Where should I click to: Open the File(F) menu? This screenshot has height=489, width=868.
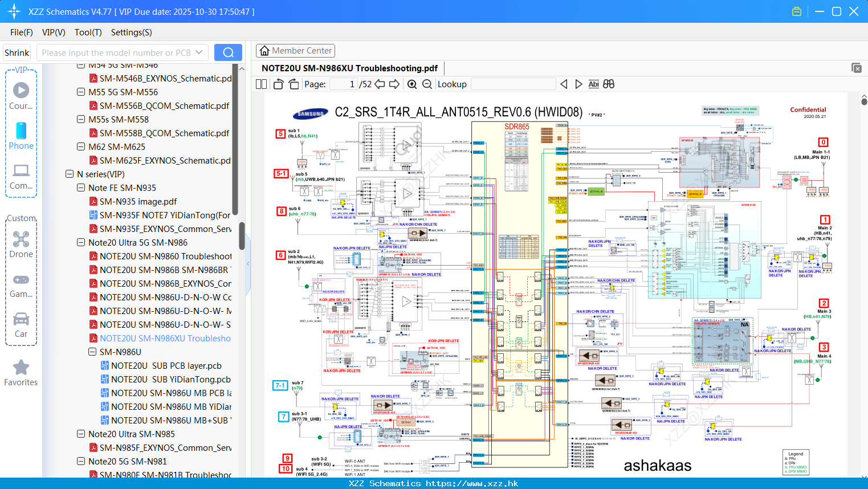22,32
